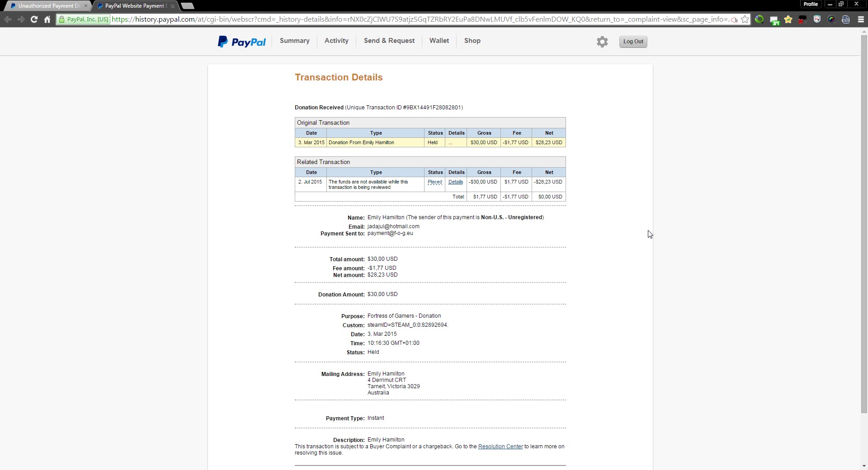
Task: Open the Resolution Center link
Action: tap(500, 446)
